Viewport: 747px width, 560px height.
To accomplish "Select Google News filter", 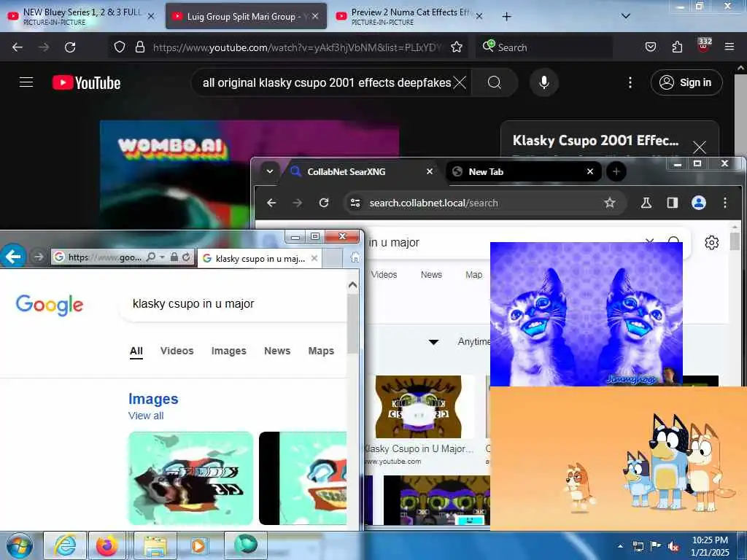I will click(x=277, y=351).
